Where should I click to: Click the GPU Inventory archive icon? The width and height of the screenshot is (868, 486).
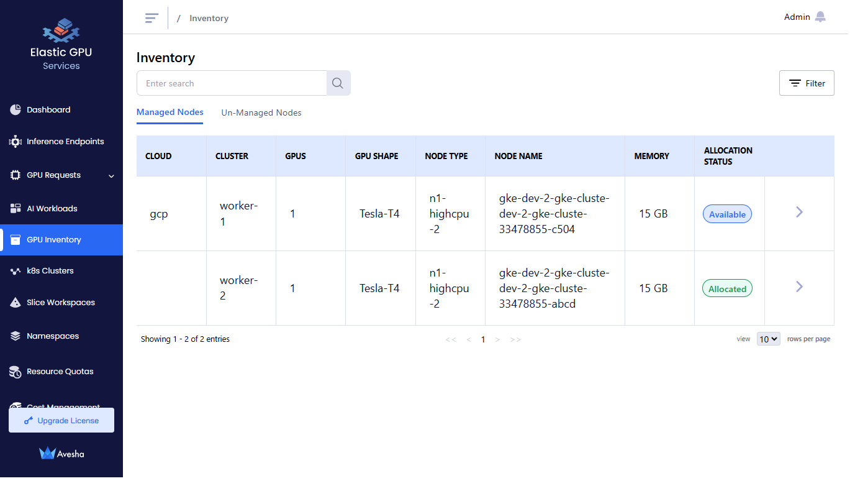(16, 240)
